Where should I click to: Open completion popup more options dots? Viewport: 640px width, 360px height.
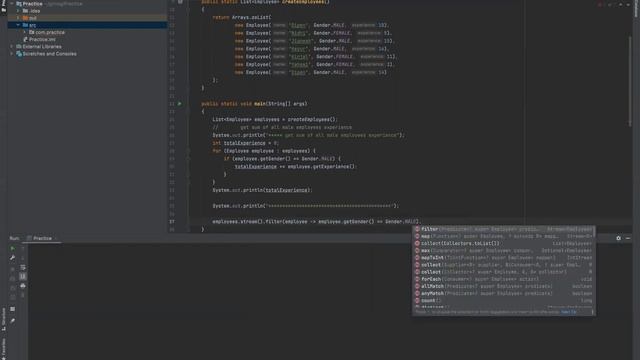[592, 312]
